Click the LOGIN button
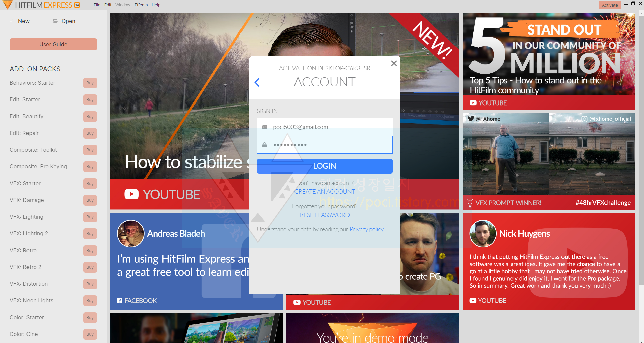This screenshot has width=644, height=343. pyautogui.click(x=325, y=166)
